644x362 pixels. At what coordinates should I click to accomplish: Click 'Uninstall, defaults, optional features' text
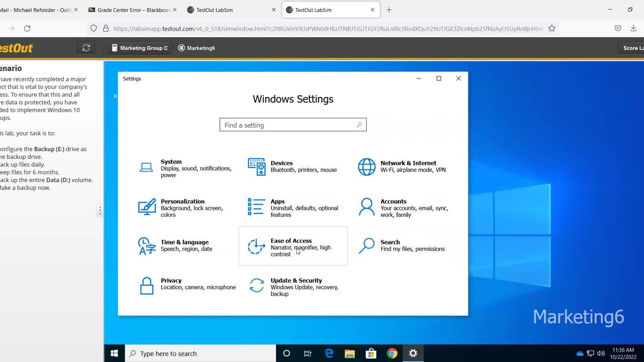304,211
